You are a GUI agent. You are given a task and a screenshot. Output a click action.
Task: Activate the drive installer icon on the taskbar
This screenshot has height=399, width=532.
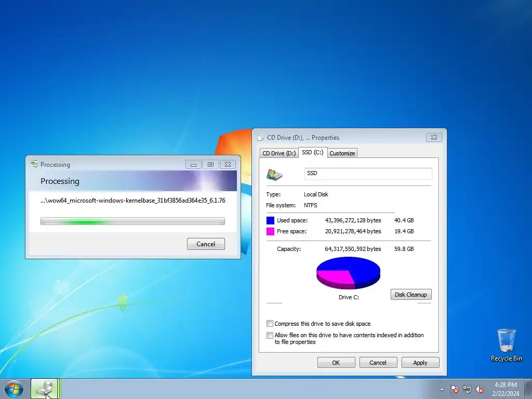pos(45,389)
